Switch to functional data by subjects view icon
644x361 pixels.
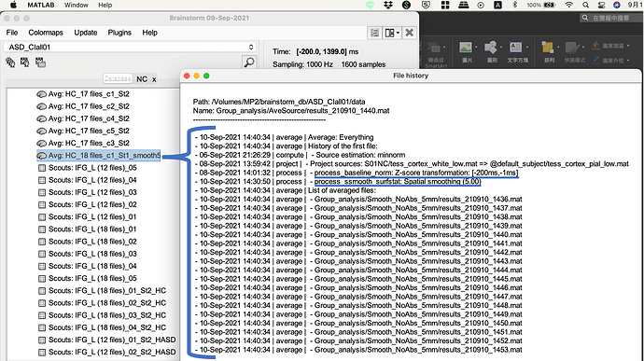pyautogui.click(x=24, y=62)
